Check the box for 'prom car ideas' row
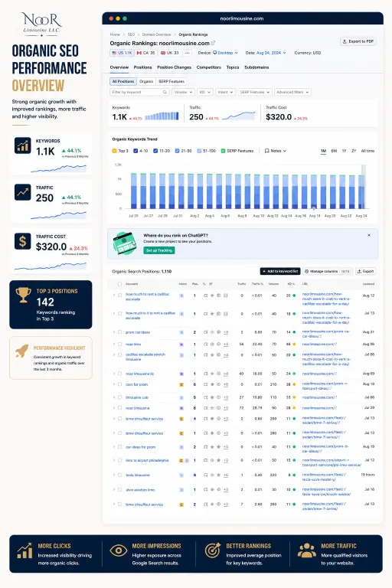 (119, 332)
